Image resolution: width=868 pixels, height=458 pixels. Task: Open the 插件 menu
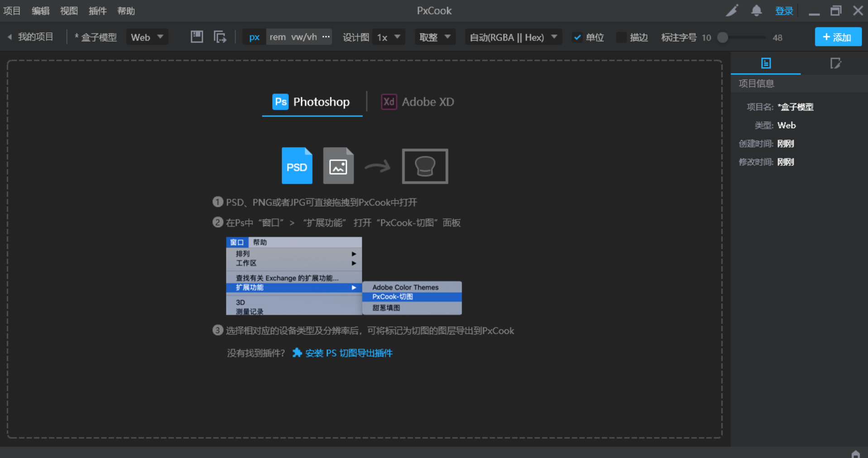tap(97, 11)
